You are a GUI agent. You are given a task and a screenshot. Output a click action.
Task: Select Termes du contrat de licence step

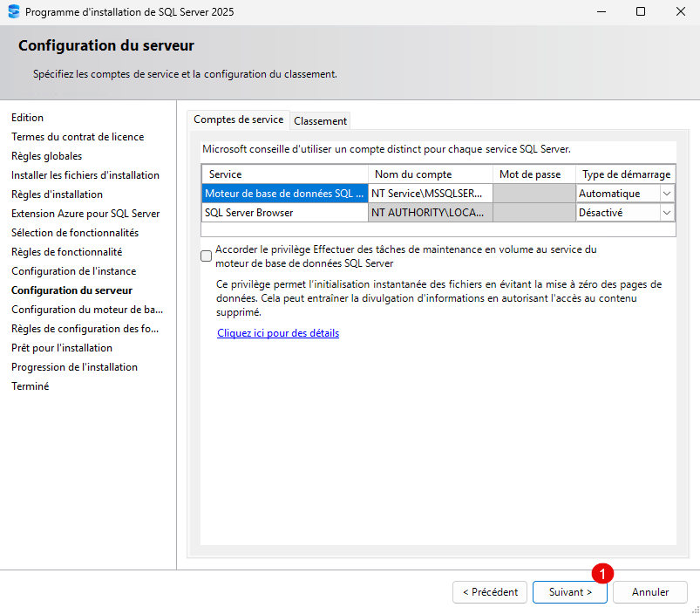point(78,137)
